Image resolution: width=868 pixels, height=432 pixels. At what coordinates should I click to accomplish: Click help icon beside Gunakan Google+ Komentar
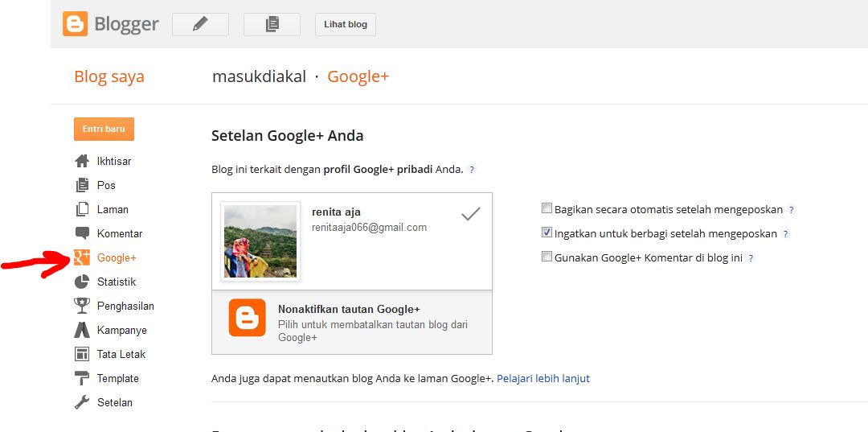751,258
